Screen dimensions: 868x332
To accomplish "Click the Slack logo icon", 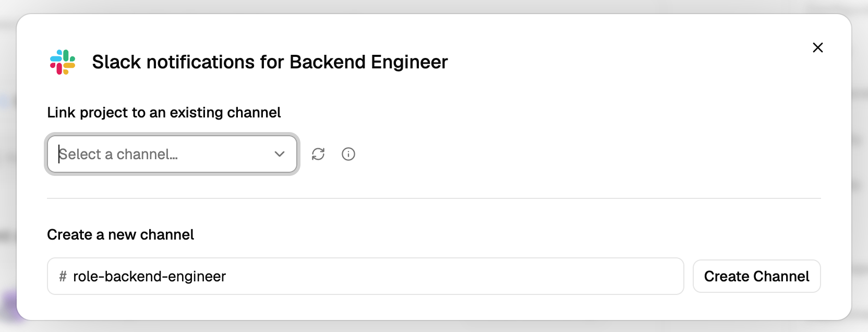I will pyautogui.click(x=63, y=62).
